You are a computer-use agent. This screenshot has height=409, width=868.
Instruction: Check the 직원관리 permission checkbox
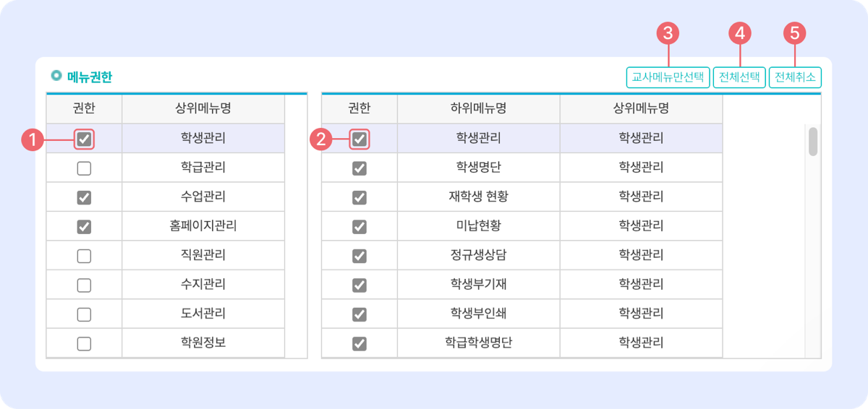[84, 256]
